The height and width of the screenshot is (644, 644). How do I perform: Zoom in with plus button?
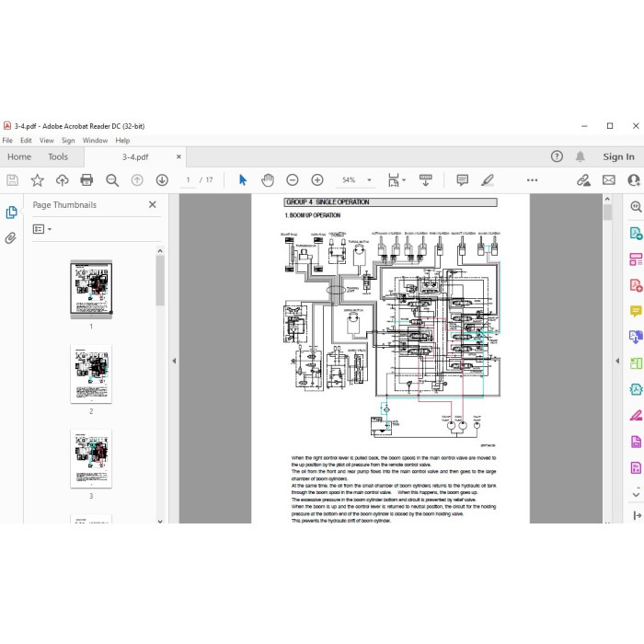(x=317, y=180)
